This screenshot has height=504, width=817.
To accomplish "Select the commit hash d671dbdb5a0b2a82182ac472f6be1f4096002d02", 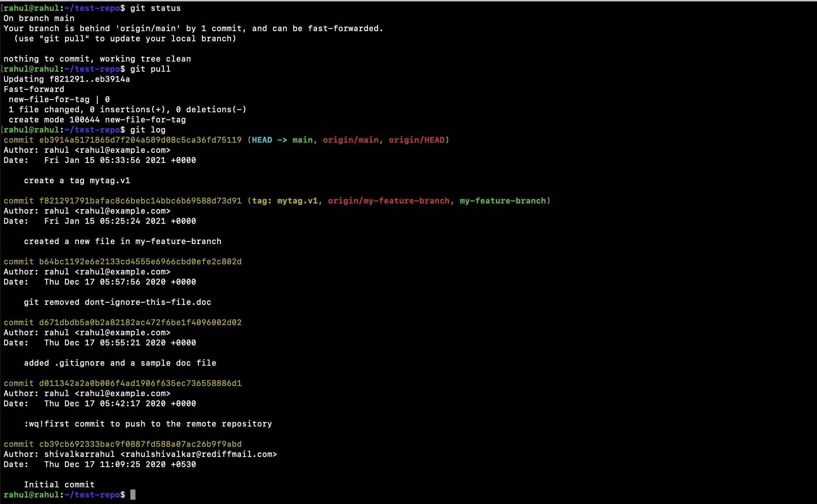I will (141, 322).
